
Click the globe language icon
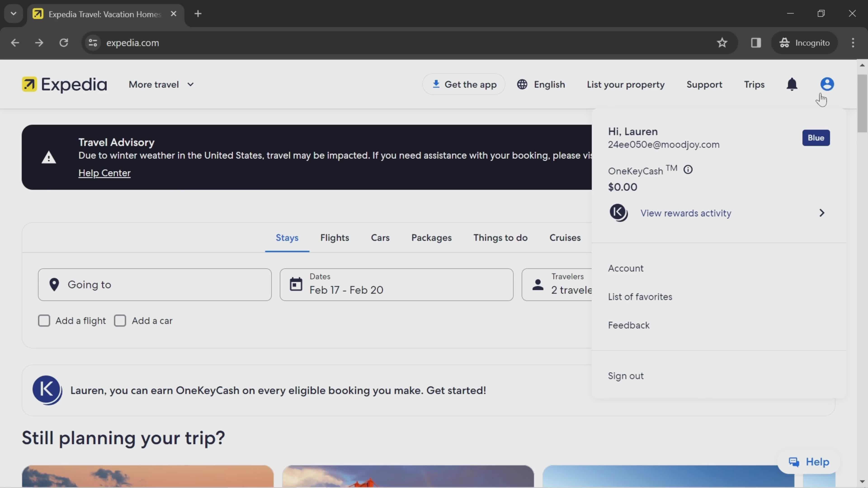(x=522, y=84)
